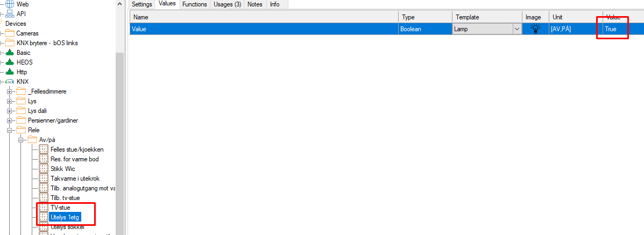Click the tree scrollbar up arrow

point(120,4)
